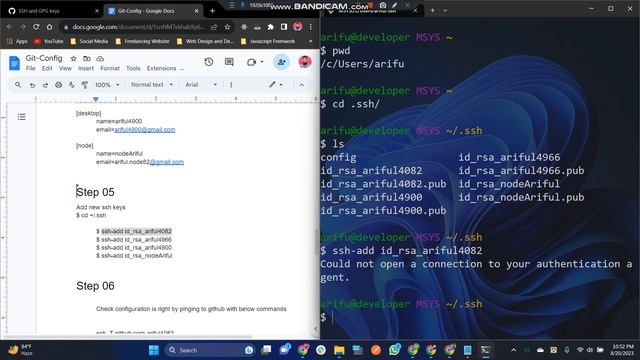640x360 pixels.
Task: Open Chrome three-dot menu
Action: click(x=311, y=27)
